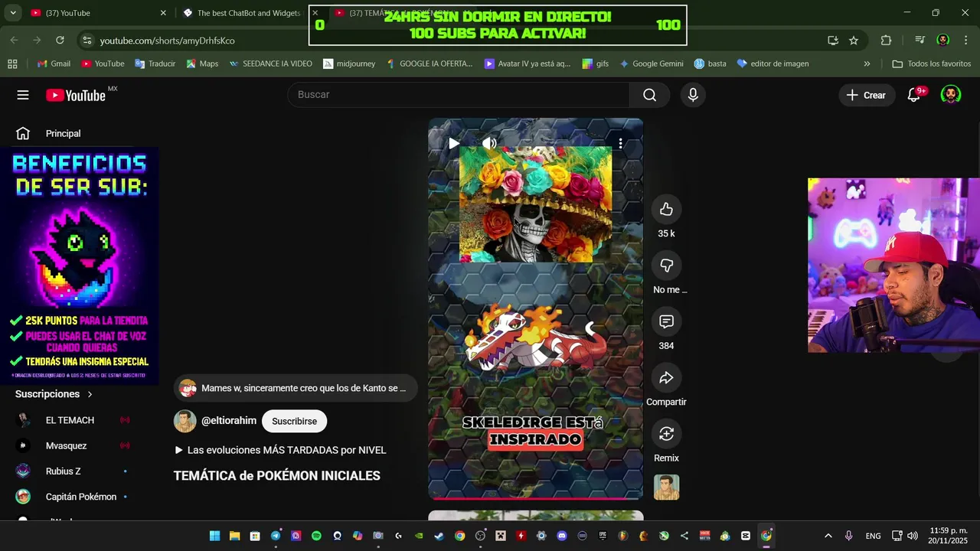Click the install app icon in address bar
Viewport: 980px width, 551px height.
pyautogui.click(x=833, y=41)
